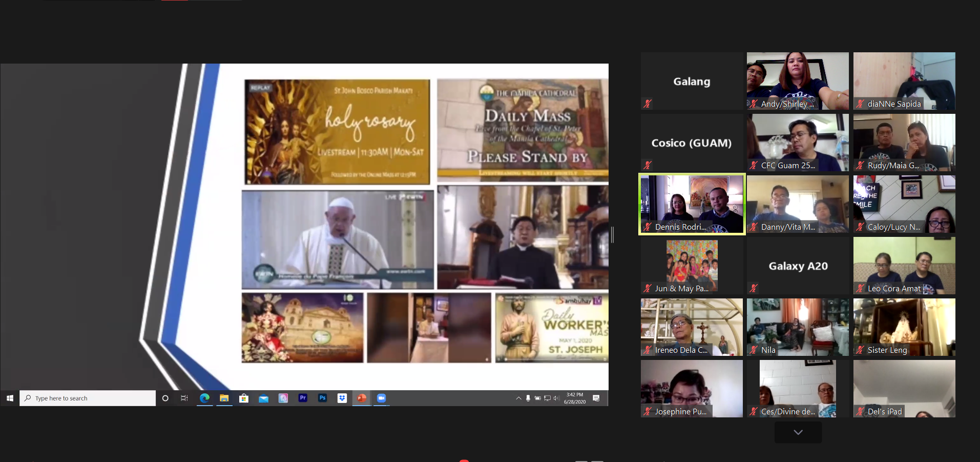
Task: Select the Danny/Vita M video tile
Action: 798,204
